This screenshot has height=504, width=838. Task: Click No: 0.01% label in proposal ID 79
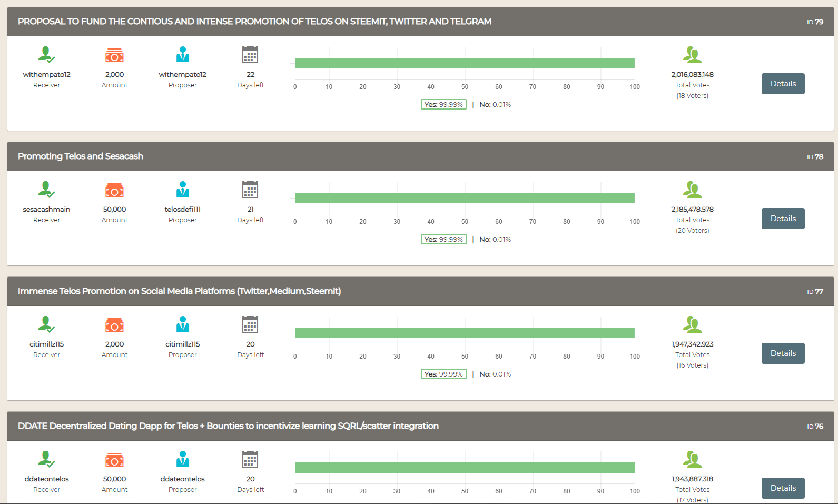[495, 104]
